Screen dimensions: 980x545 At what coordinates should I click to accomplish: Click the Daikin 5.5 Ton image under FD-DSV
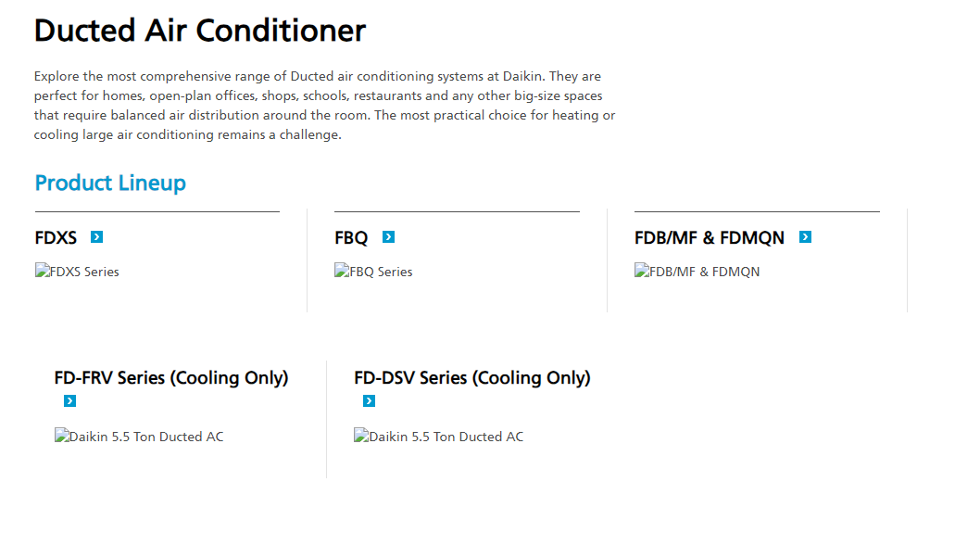click(439, 437)
